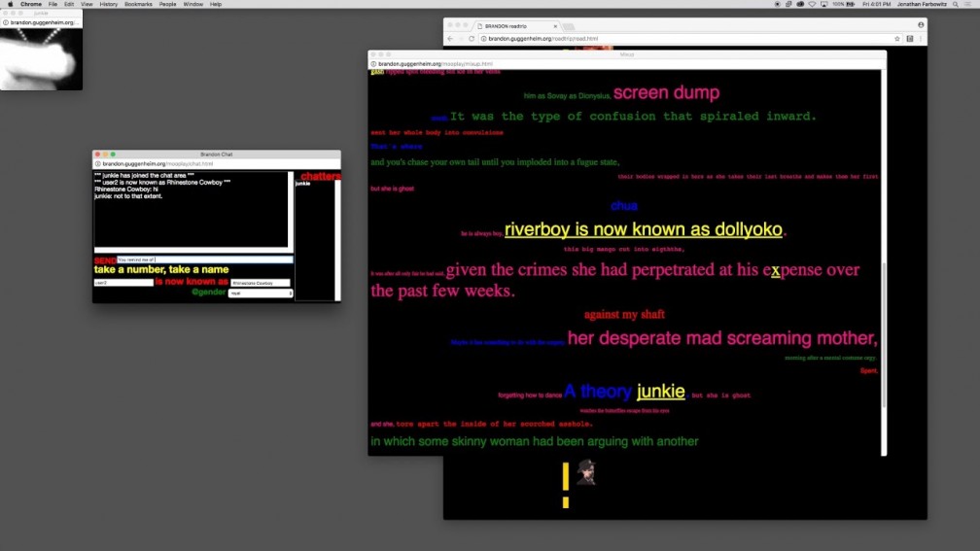Open the History menu in the menu bar
Image resolution: width=980 pixels, height=551 pixels.
click(x=109, y=4)
